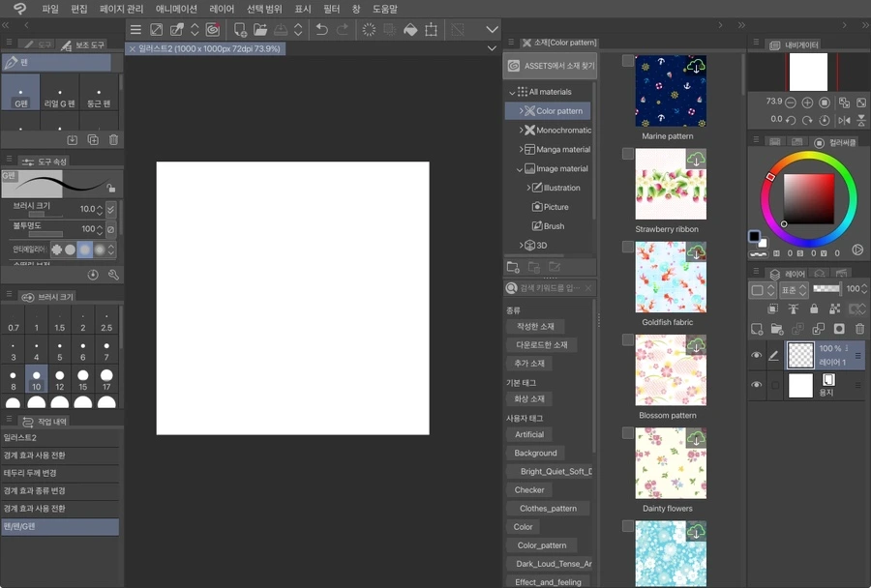Open the 필터 menu
The image size is (871, 588).
click(332, 9)
